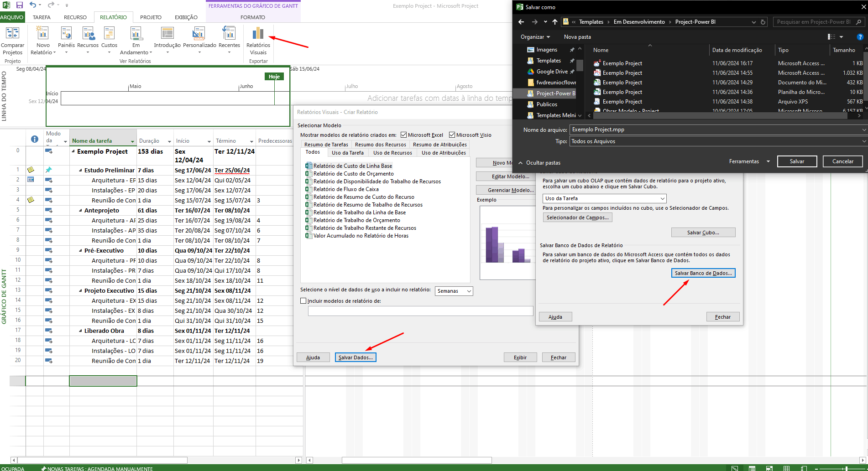
Task: Select the Resumo de Tarefas template tab
Action: pyautogui.click(x=326, y=145)
